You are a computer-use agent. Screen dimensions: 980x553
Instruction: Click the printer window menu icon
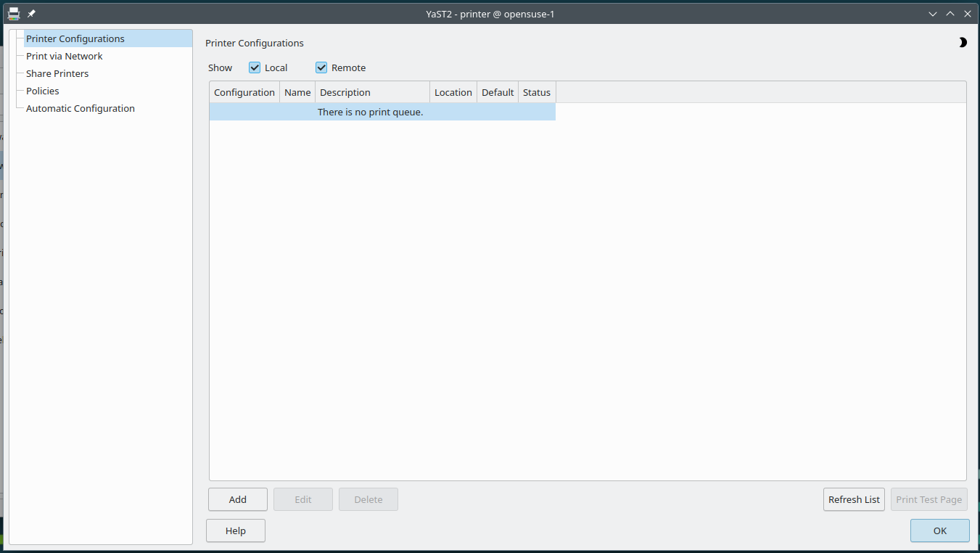tap(13, 14)
